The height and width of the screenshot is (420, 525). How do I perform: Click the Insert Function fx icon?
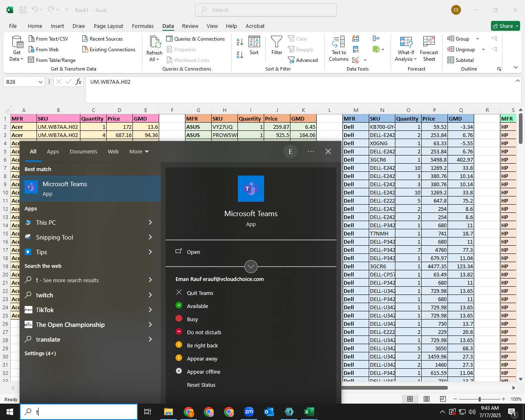(x=79, y=82)
